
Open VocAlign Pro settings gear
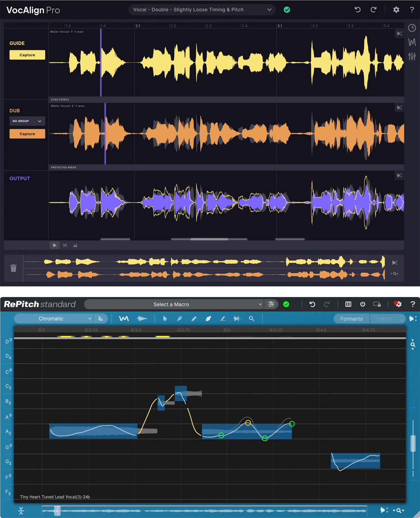(x=396, y=10)
